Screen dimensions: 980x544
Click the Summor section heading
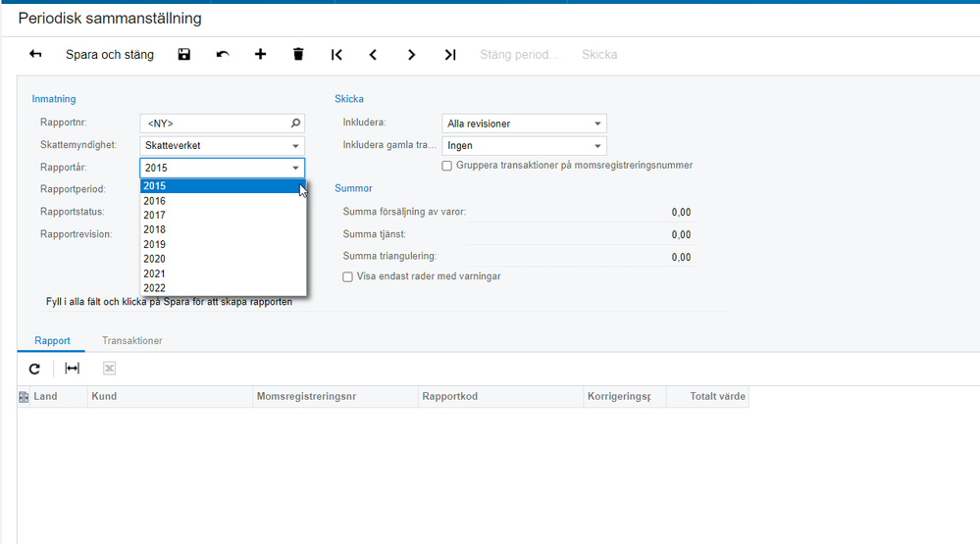[353, 188]
